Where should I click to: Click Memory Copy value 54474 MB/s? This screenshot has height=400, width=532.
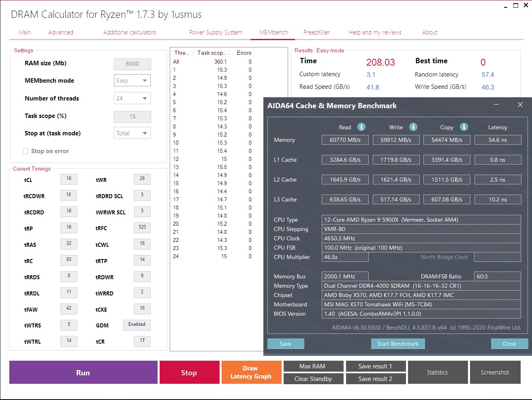447,140
